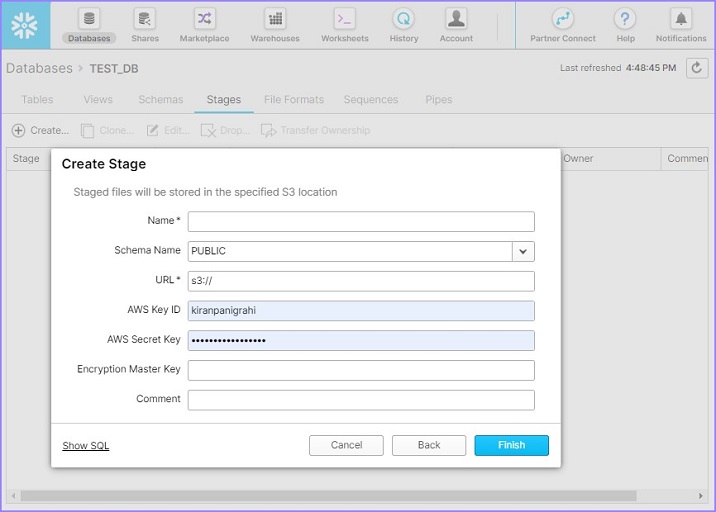Click the Cancel button
The width and height of the screenshot is (716, 512).
click(x=346, y=445)
